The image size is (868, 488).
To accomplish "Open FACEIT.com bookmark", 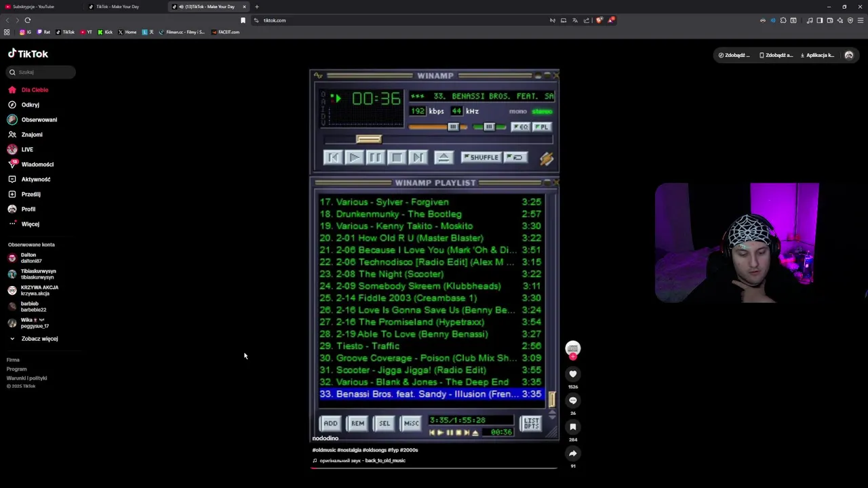I will 226,32.
